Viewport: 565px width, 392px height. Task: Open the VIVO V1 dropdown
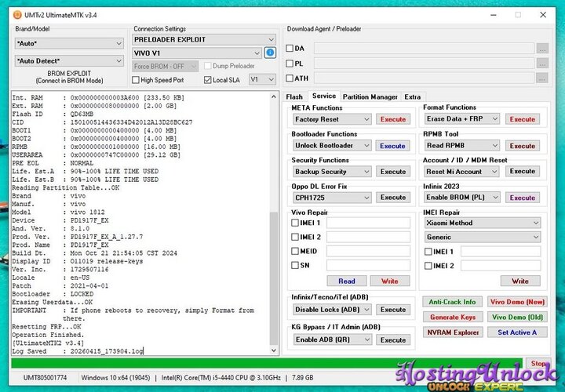pyautogui.click(x=197, y=53)
